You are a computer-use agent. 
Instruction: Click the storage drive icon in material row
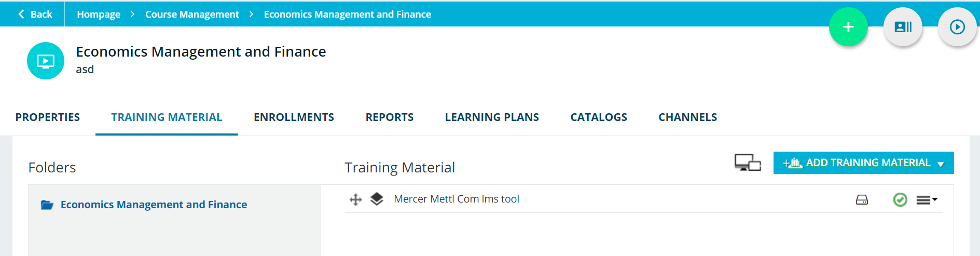[x=862, y=200]
